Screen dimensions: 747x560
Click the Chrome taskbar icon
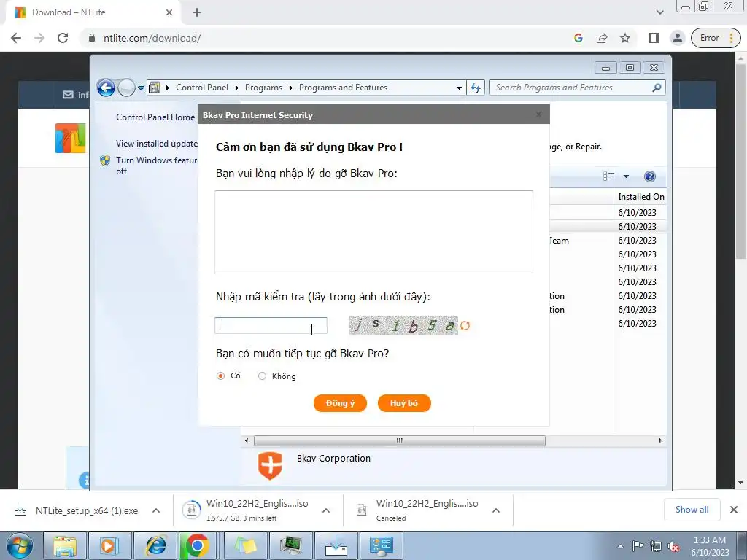[197, 545]
